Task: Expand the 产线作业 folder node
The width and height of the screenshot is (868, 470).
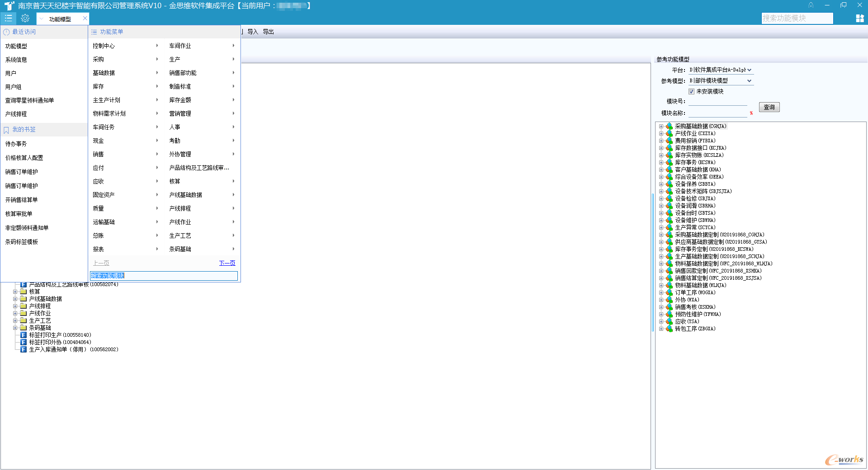Action: (x=15, y=313)
